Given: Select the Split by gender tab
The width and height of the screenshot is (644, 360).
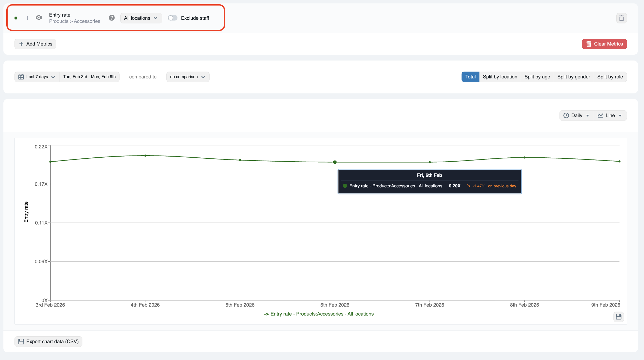Looking at the screenshot, I should pyautogui.click(x=573, y=77).
